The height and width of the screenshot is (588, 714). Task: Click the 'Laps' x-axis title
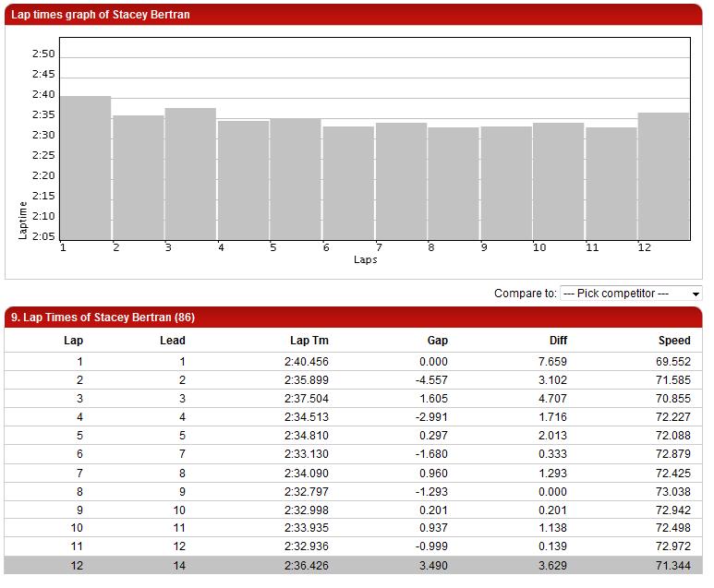coord(366,260)
